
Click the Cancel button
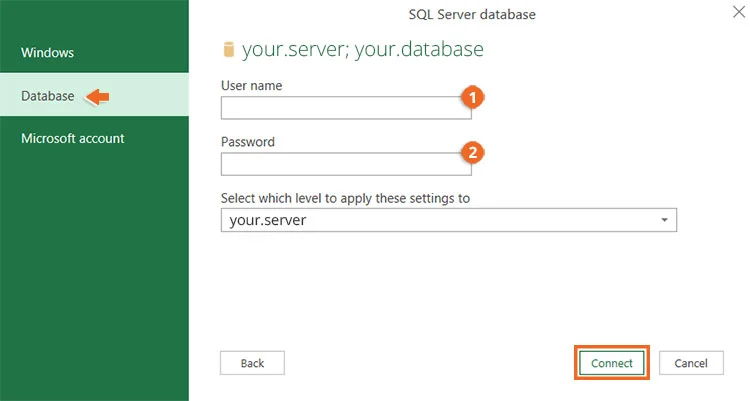(x=691, y=363)
